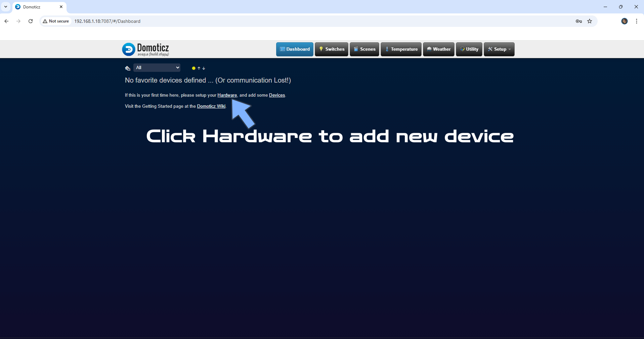Click the browser back arrow
644x339 pixels.
[6, 21]
